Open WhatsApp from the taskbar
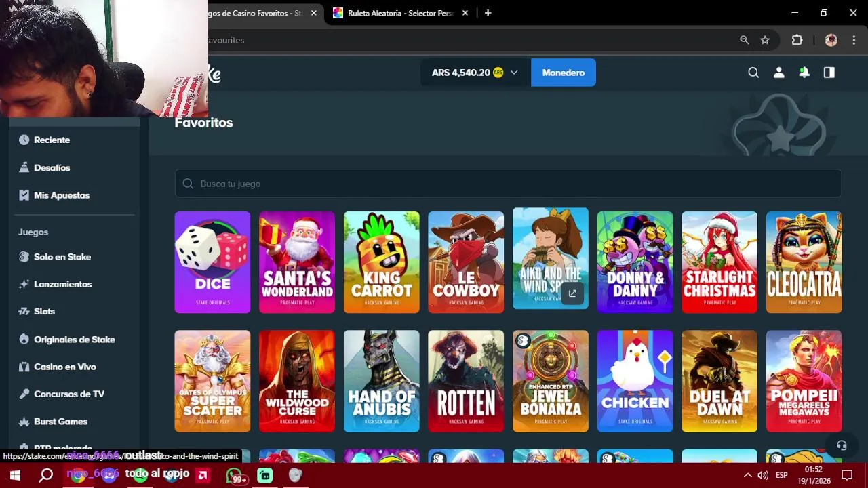The image size is (868, 488). pos(235,475)
